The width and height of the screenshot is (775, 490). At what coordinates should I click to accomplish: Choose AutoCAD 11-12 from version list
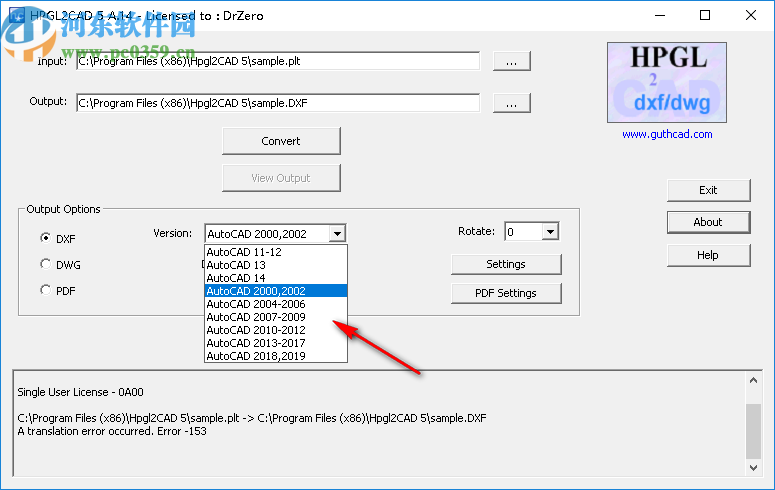pos(276,252)
